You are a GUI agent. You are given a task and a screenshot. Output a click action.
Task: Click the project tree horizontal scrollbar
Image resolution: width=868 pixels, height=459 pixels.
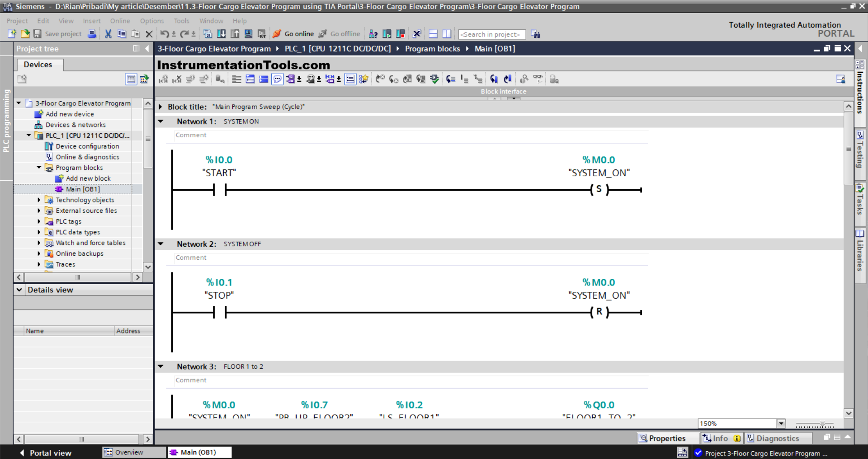(x=78, y=277)
